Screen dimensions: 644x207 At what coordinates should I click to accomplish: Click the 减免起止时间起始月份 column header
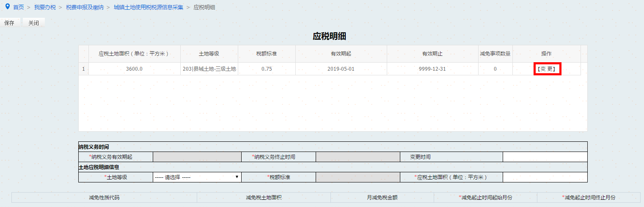coord(485,198)
